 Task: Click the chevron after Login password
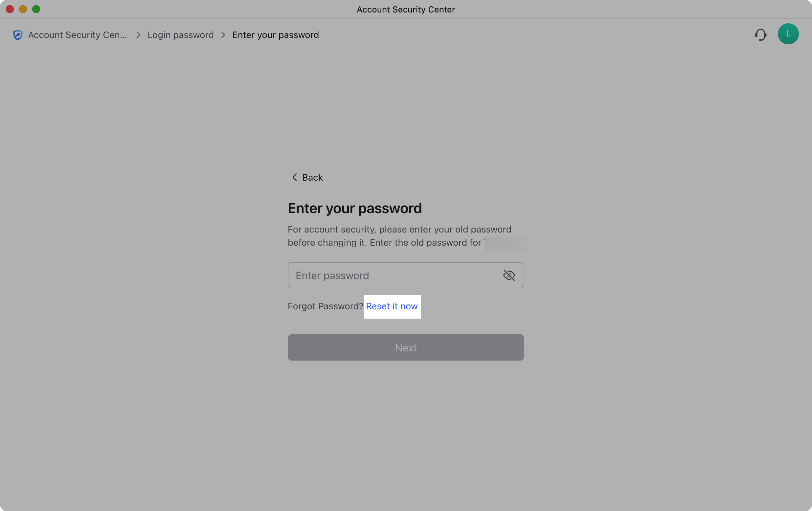223,35
